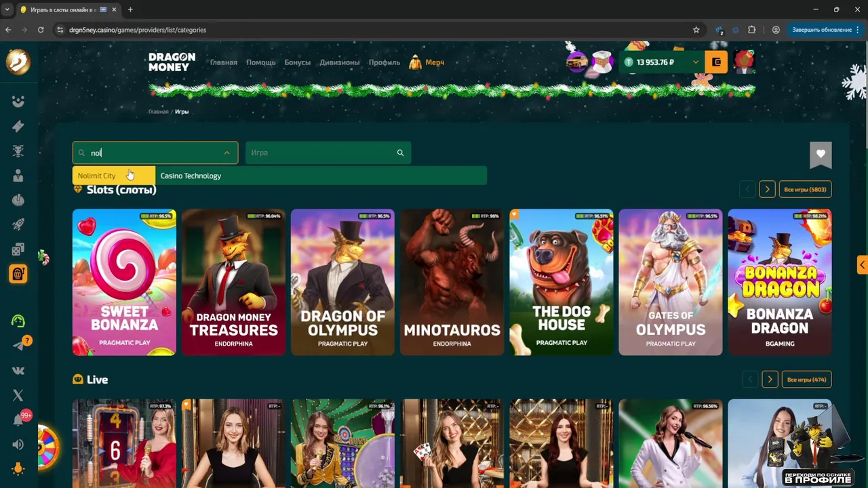868x488 pixels.
Task: Open Bonanza Dragon slot
Action: point(780,282)
